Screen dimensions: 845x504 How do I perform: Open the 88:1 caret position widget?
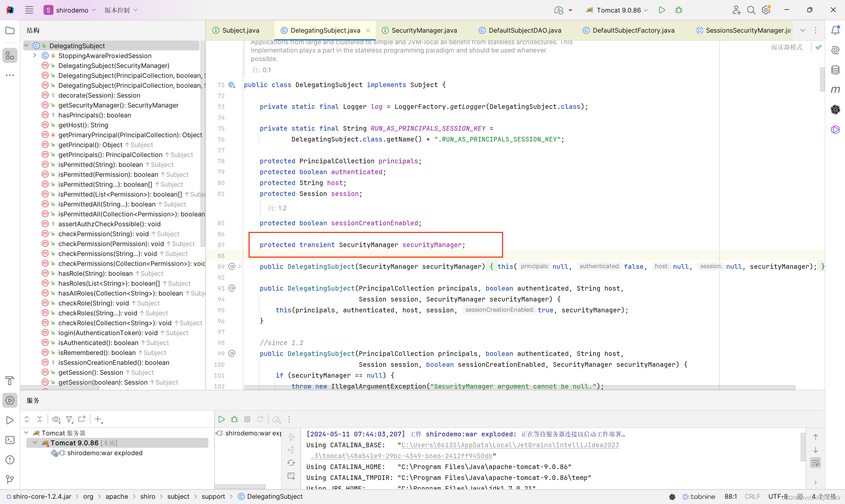tap(730, 496)
